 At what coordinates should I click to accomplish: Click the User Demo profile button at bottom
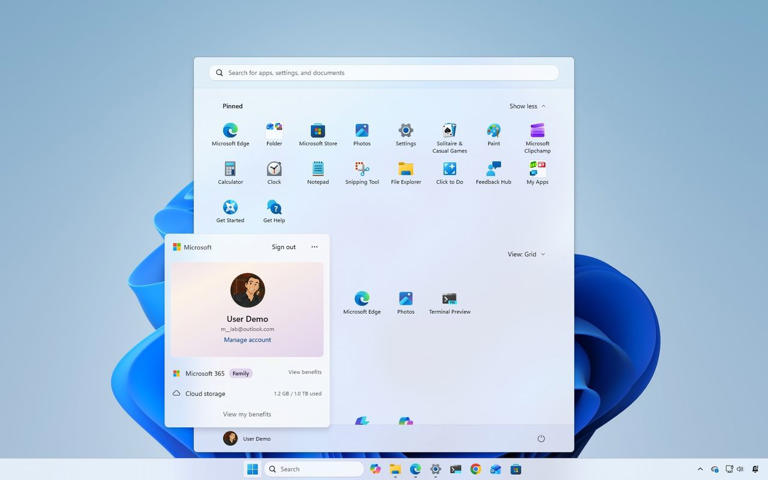pos(247,438)
